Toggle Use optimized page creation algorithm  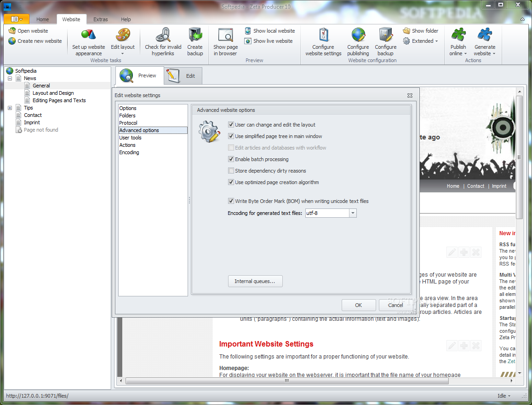coord(231,182)
